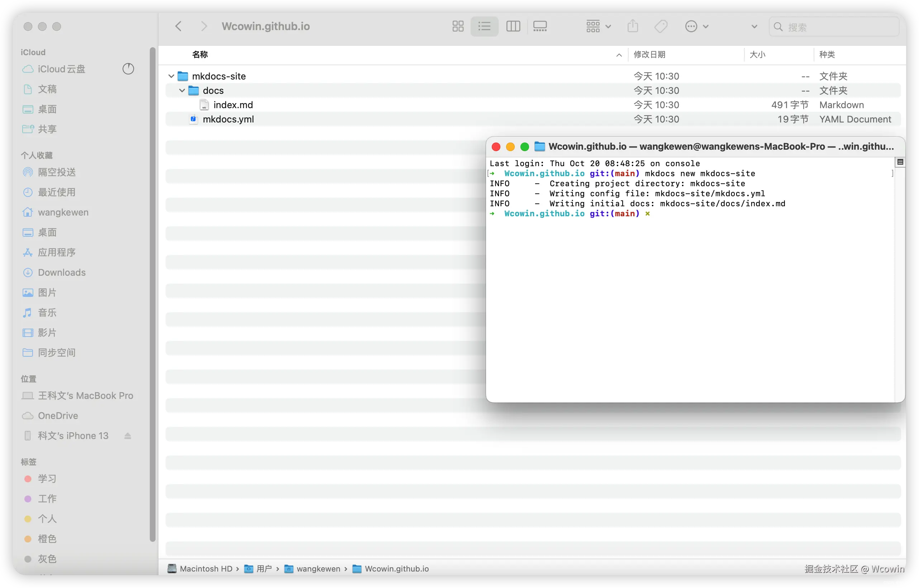Open Downloads in the sidebar
919x588 pixels.
62,273
